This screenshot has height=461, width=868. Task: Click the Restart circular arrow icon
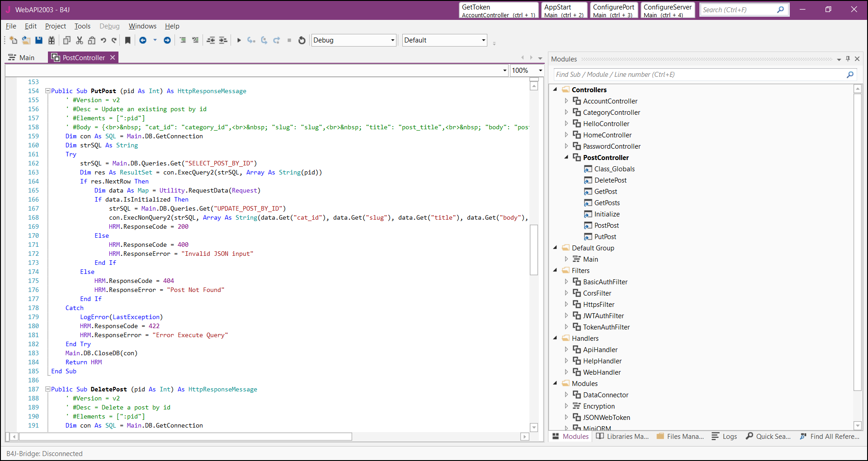click(x=302, y=40)
